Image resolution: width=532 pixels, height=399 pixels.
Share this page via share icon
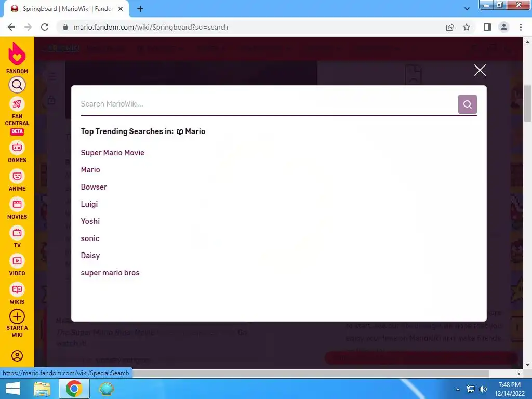pyautogui.click(x=450, y=27)
